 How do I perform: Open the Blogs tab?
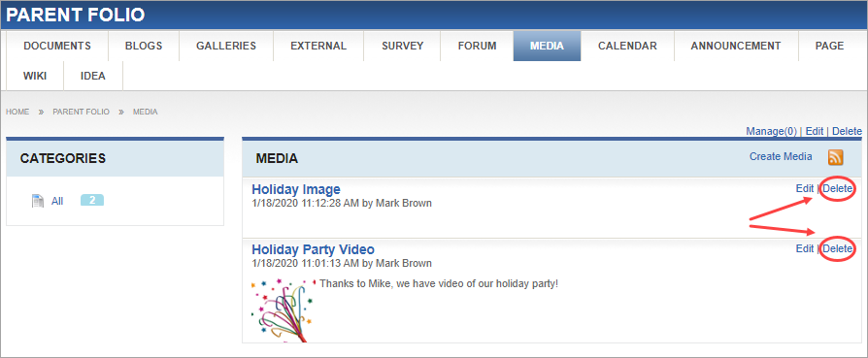144,46
